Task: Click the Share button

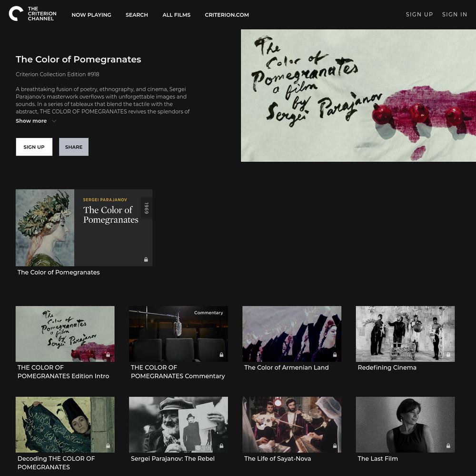Action: coord(74,147)
